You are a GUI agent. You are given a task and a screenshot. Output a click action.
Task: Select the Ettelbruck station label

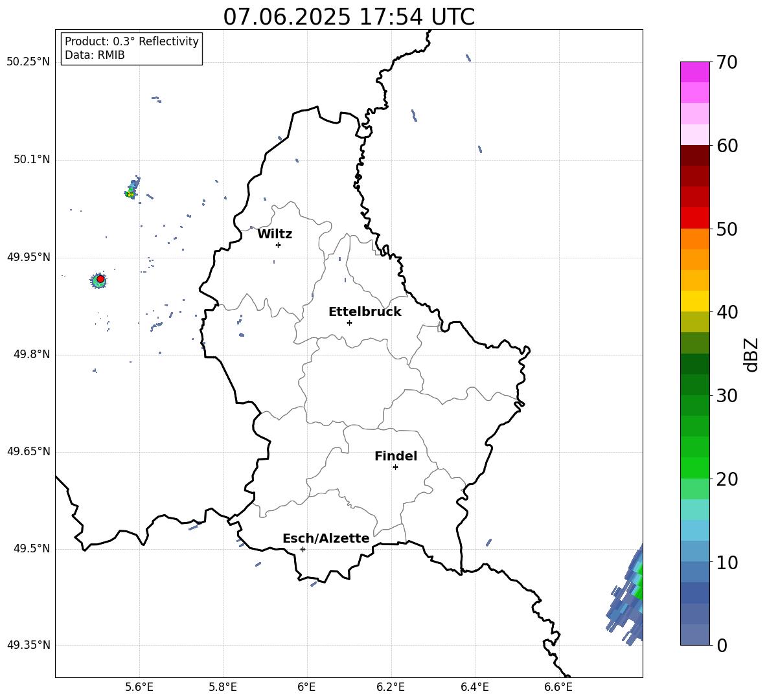tap(365, 312)
